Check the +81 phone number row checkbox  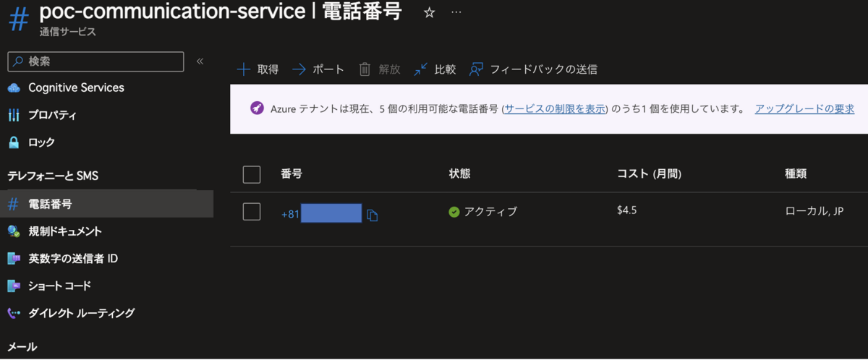(x=252, y=212)
